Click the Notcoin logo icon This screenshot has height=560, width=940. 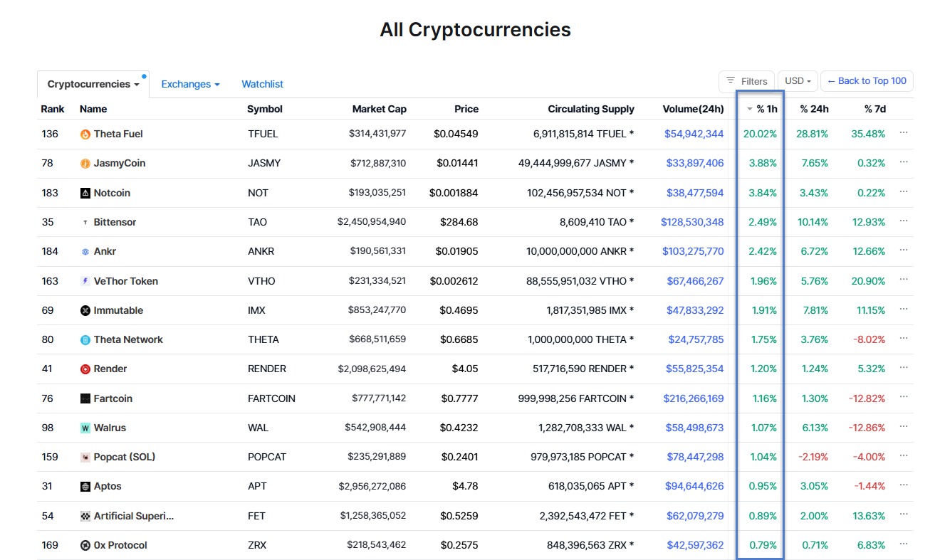pos(85,193)
